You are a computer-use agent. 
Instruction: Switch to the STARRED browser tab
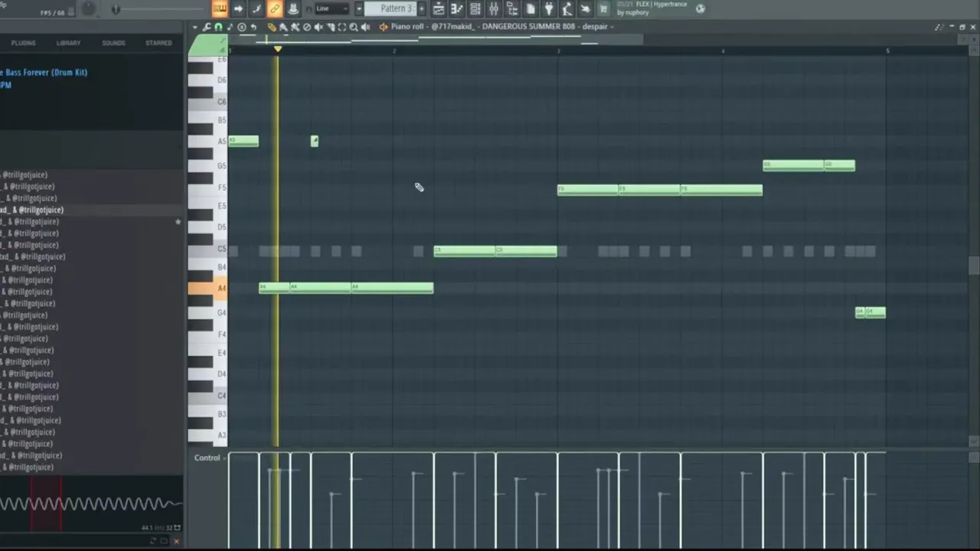tap(158, 43)
